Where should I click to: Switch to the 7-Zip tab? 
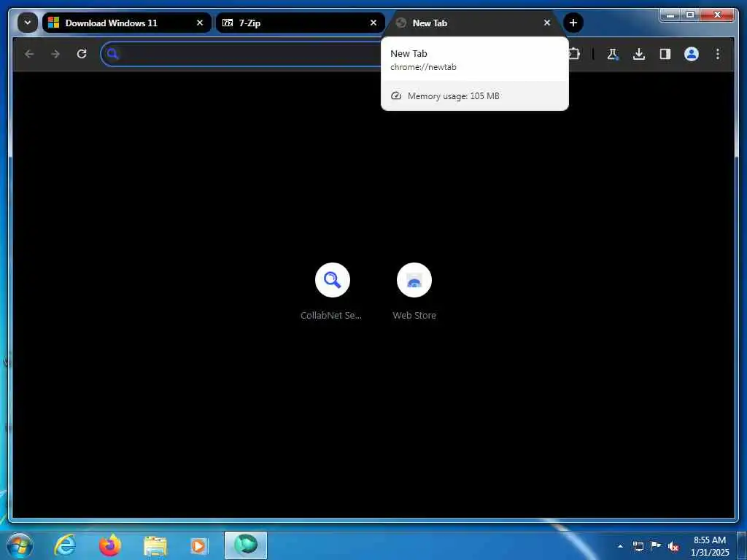pos(300,23)
